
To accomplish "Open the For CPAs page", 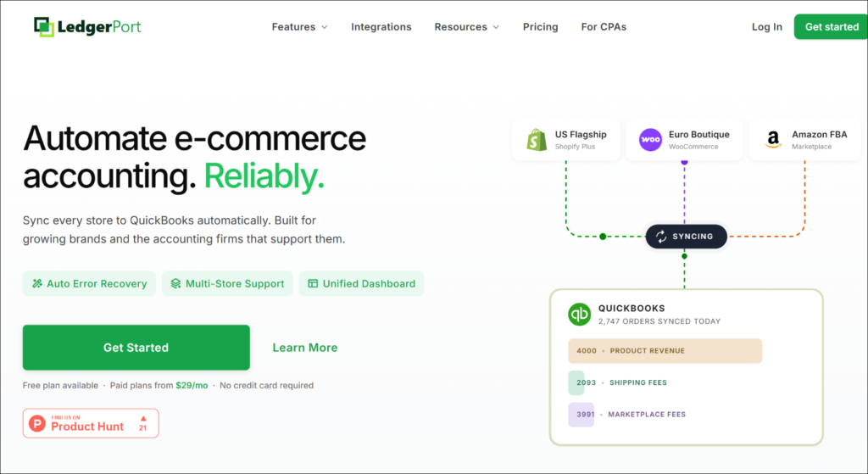I will (x=604, y=26).
